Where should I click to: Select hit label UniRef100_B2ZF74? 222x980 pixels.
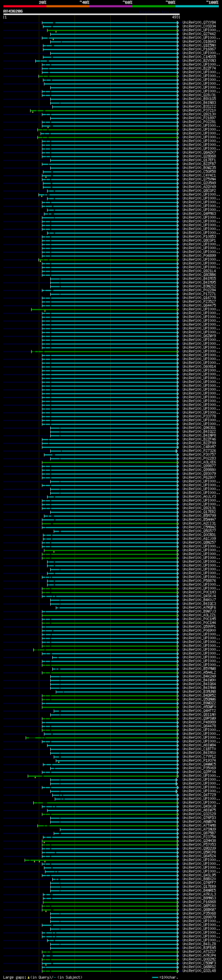click(x=199, y=68)
